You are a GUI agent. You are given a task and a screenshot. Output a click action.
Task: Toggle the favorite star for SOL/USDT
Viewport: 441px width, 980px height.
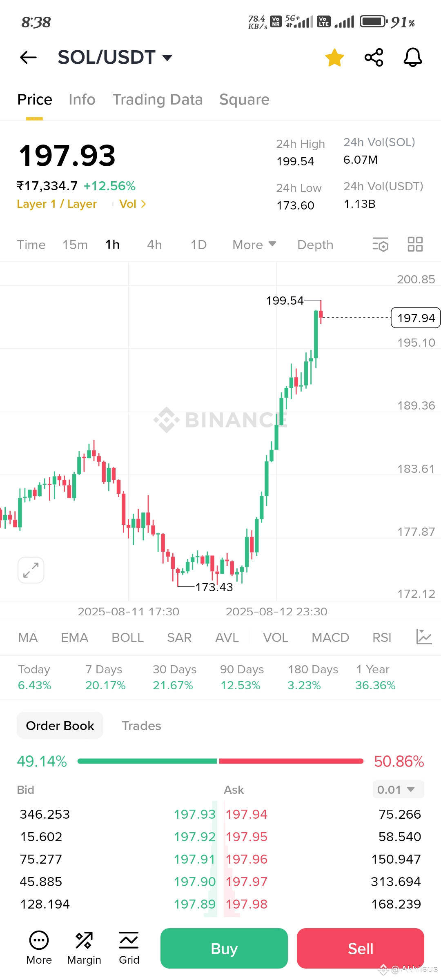point(334,58)
